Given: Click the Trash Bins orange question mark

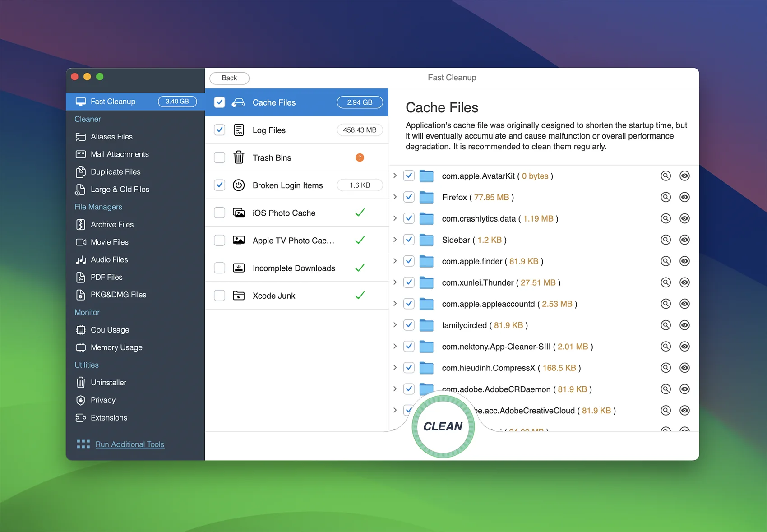Looking at the screenshot, I should 360,157.
